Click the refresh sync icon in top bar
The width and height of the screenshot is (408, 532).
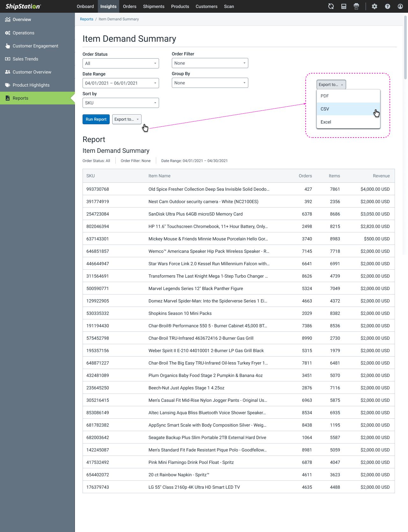click(x=331, y=6)
